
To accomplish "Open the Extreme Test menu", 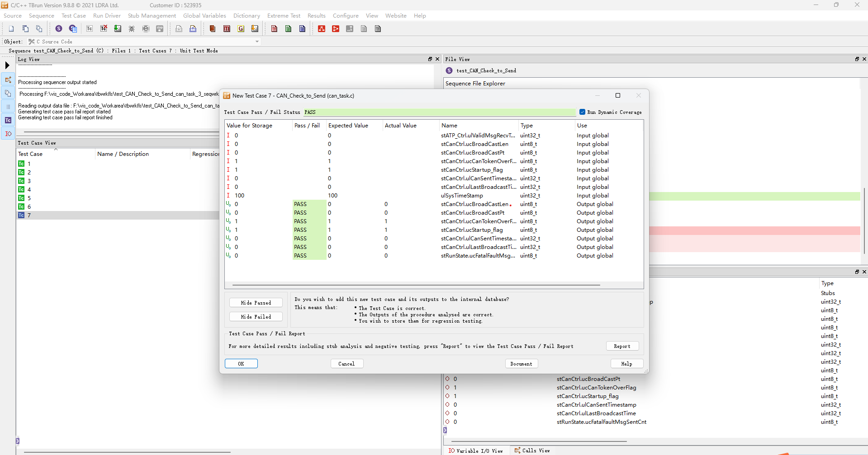I will coord(284,16).
